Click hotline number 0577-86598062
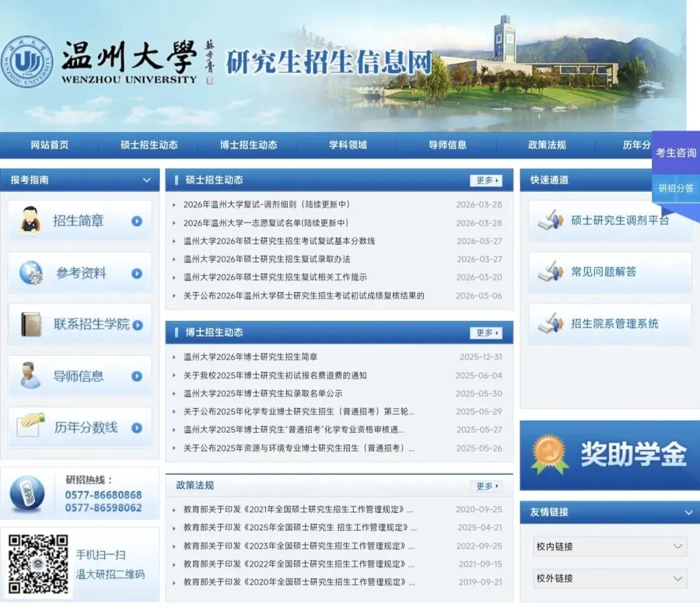This screenshot has height=607, width=700. click(103, 507)
